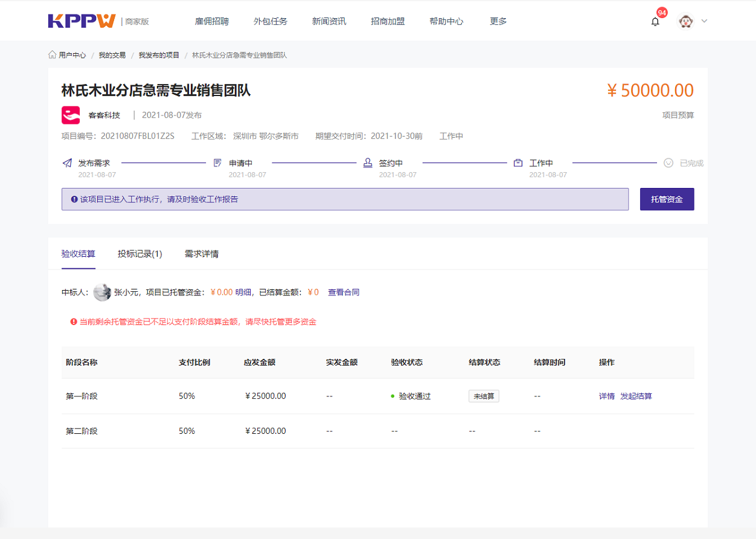Click the info icon in purple notice
Image resolution: width=756 pixels, height=539 pixels.
[74, 199]
